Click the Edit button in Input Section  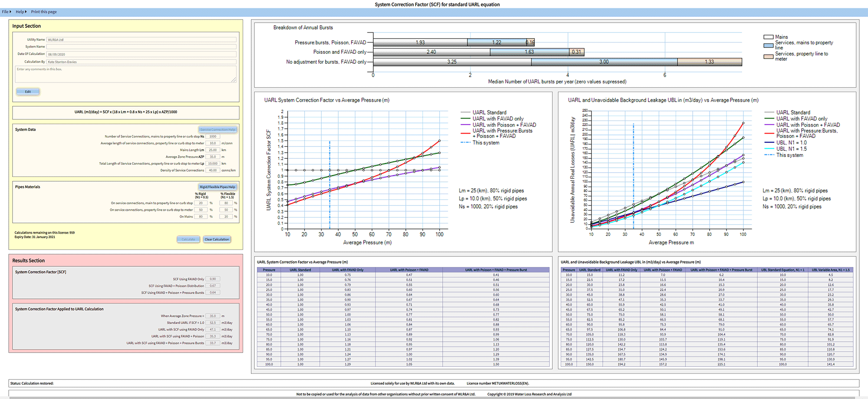tap(28, 92)
